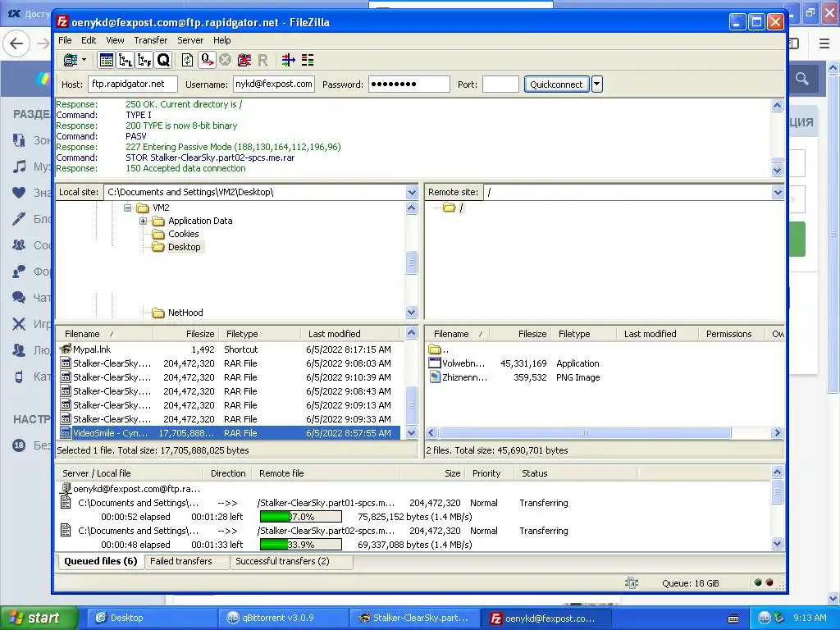Open the Windows start menu
The image size is (840, 630).
point(38,618)
